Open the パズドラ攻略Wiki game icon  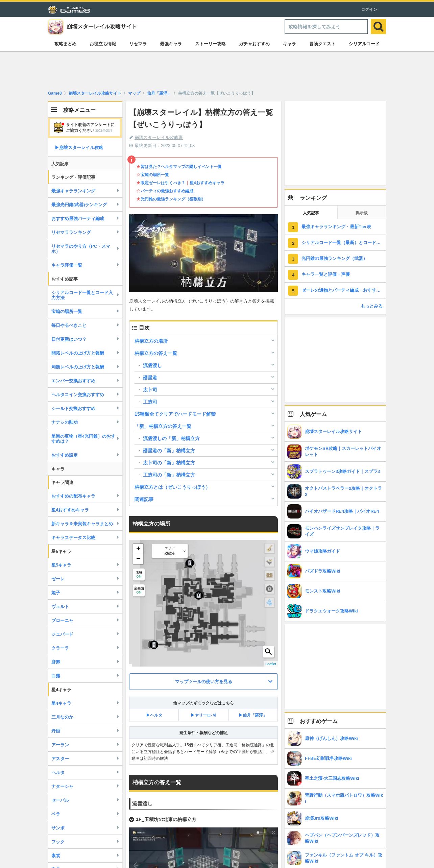coord(294,571)
